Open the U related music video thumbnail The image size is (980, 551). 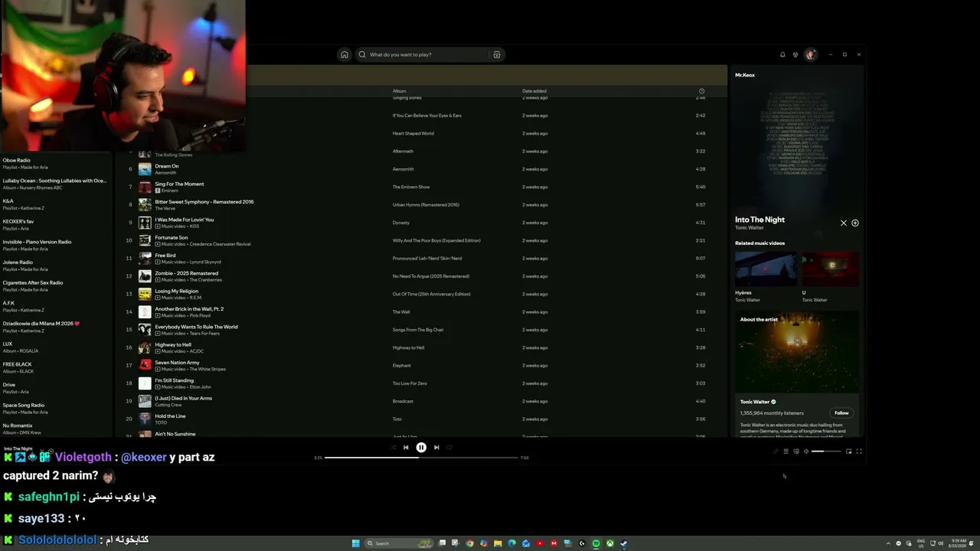click(831, 269)
